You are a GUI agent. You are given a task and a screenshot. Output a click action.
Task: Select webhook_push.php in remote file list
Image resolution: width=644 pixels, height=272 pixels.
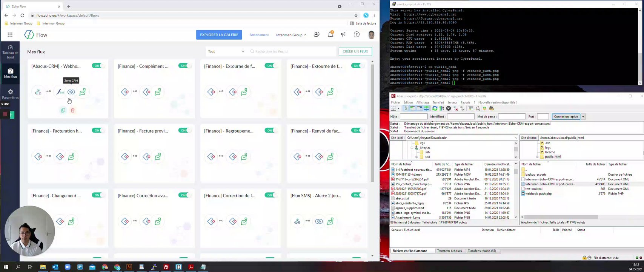pyautogui.click(x=538, y=194)
